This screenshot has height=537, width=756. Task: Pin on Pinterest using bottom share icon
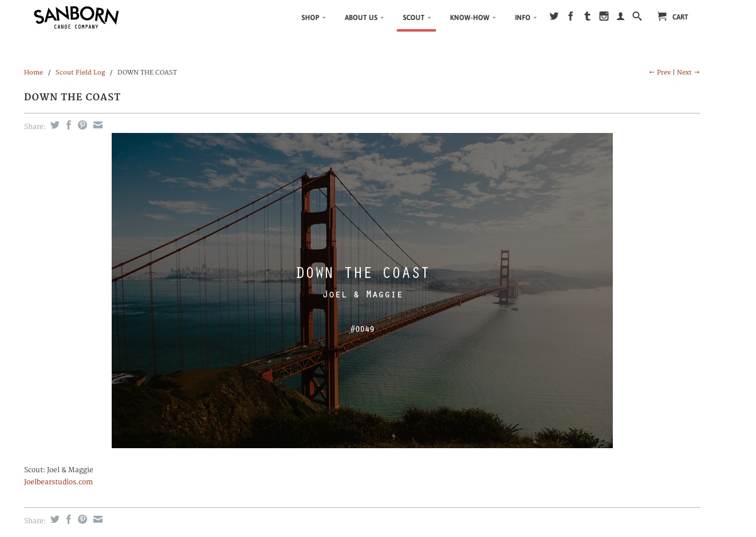[82, 519]
